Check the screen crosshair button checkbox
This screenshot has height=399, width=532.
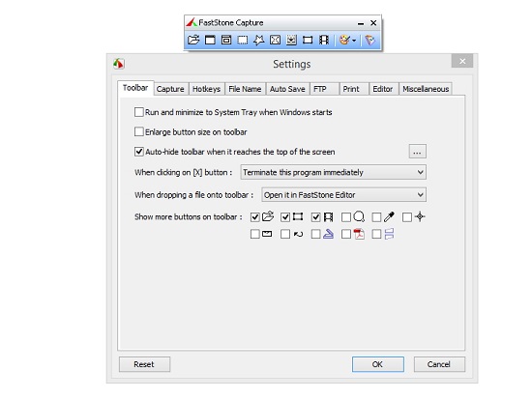(x=407, y=217)
